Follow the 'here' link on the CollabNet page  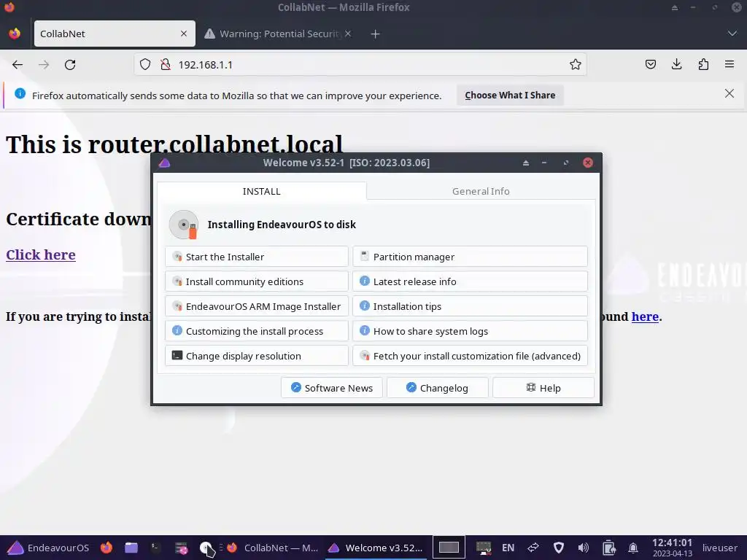pyautogui.click(x=645, y=316)
